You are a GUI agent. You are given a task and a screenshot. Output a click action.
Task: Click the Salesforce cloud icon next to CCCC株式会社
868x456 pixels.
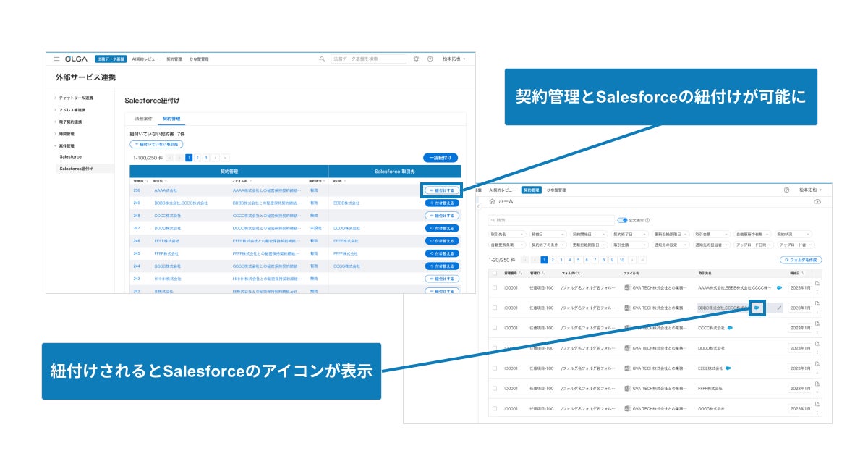click(x=731, y=328)
